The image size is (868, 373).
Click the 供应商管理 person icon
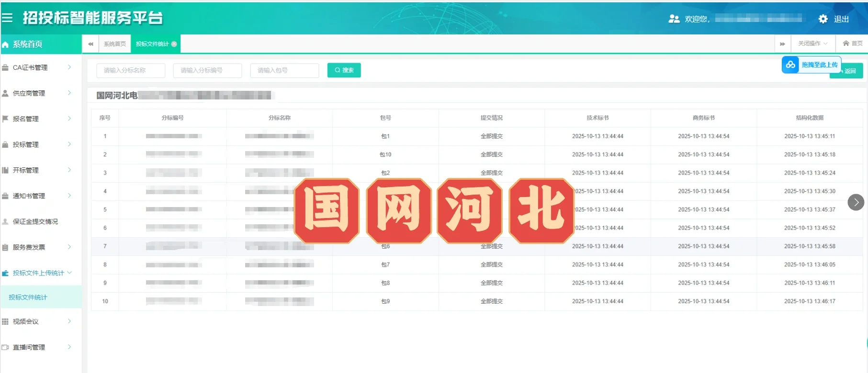[x=5, y=93]
